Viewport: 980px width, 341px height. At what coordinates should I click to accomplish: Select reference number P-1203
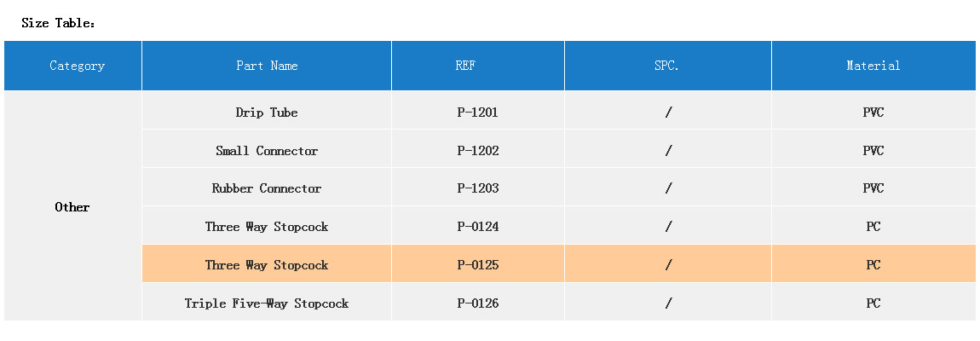click(x=477, y=188)
